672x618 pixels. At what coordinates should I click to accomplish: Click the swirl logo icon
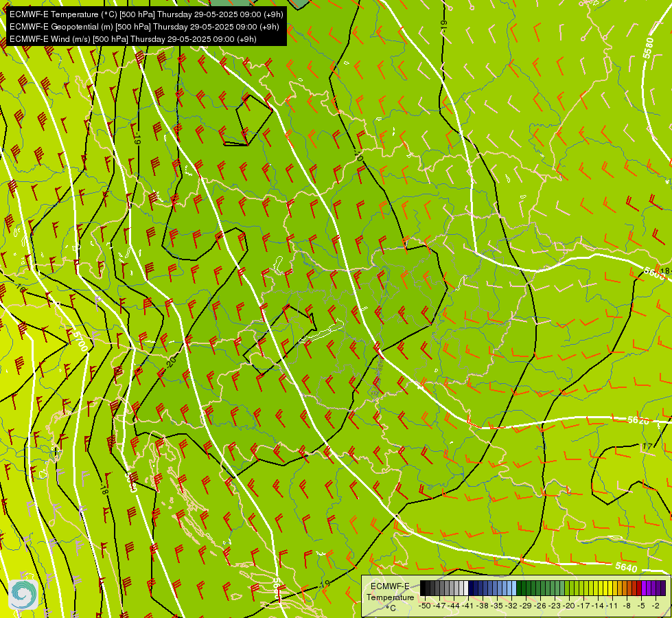pyautogui.click(x=23, y=594)
